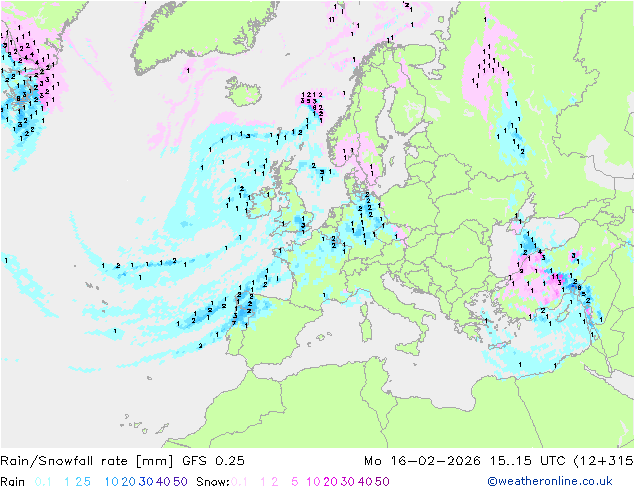Viewport: 634px width, 490px height.
Task: Select the magenta 20 value in Snow legend
Action: (x=330, y=482)
